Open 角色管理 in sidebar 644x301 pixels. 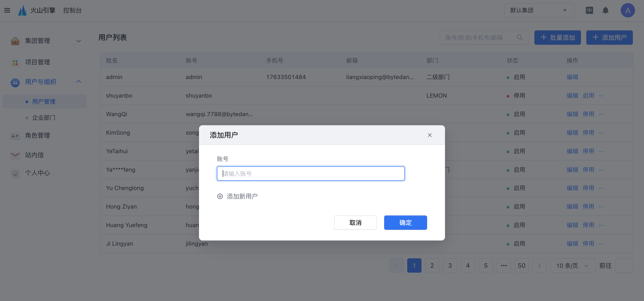click(38, 136)
